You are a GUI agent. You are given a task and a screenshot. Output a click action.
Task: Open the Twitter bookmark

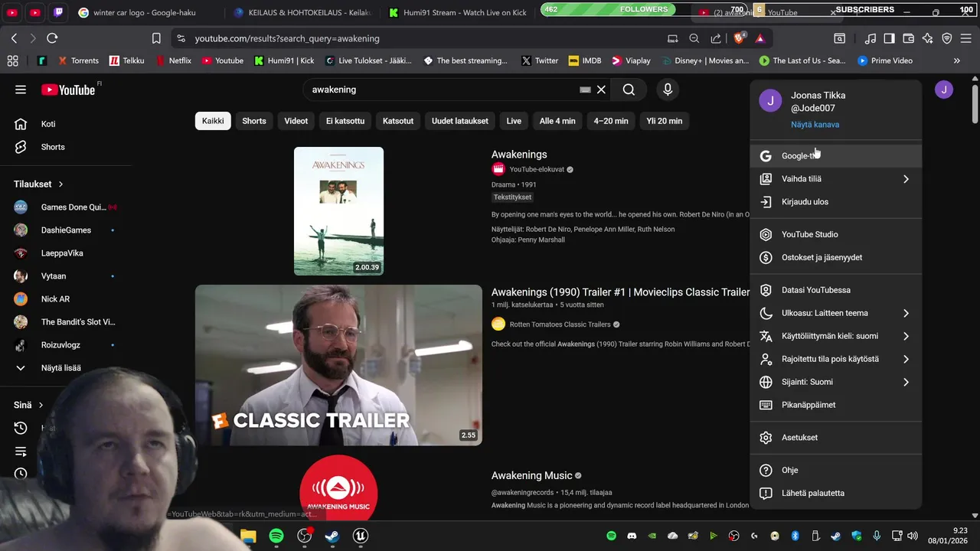pyautogui.click(x=539, y=60)
